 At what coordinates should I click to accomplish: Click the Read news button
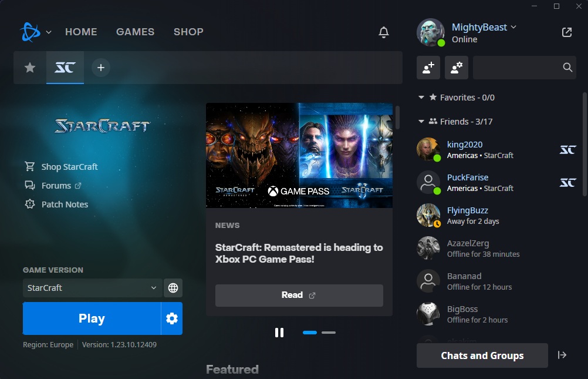coord(299,295)
